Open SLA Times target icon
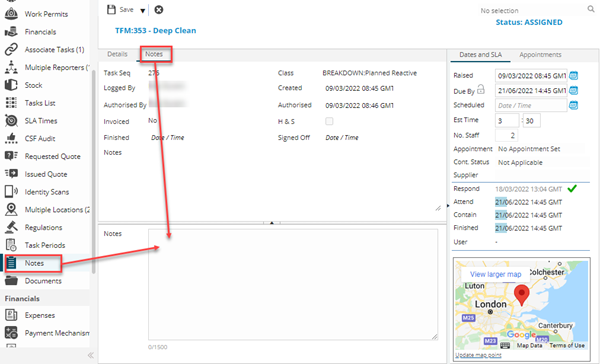Viewport: 600px width, 364px height. (11, 121)
